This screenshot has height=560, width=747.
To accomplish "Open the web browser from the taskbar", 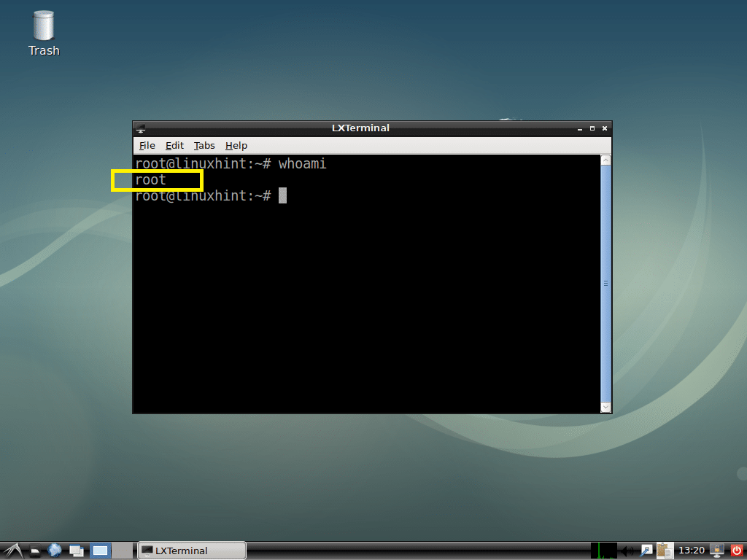I will [55, 551].
